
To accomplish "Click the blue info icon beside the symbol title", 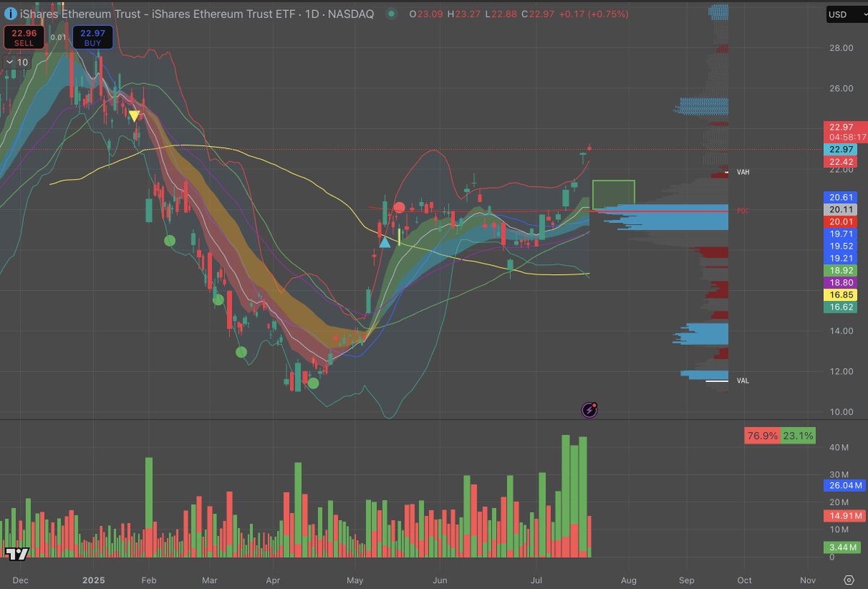I will pos(10,14).
